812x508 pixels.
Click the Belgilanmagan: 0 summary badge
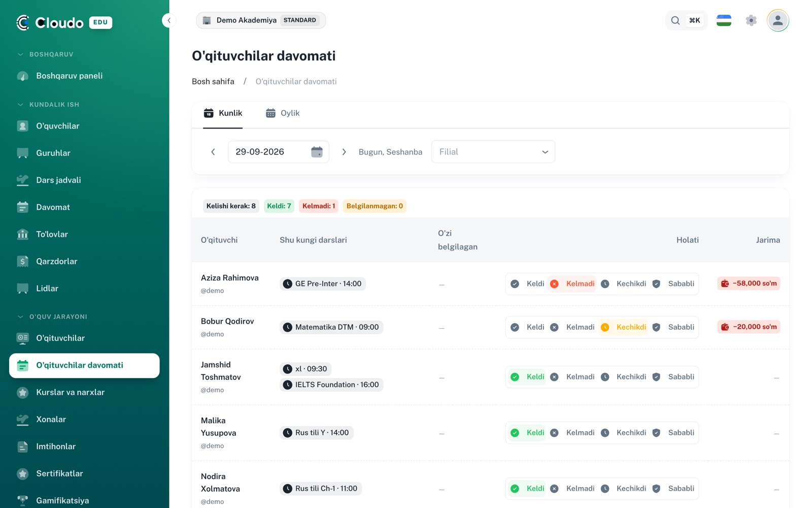(375, 206)
